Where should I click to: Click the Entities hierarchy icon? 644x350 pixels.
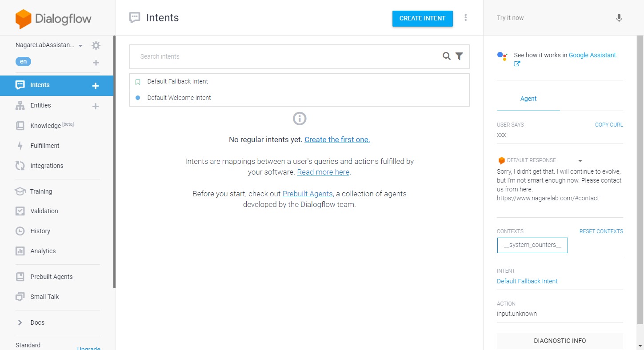pyautogui.click(x=20, y=105)
